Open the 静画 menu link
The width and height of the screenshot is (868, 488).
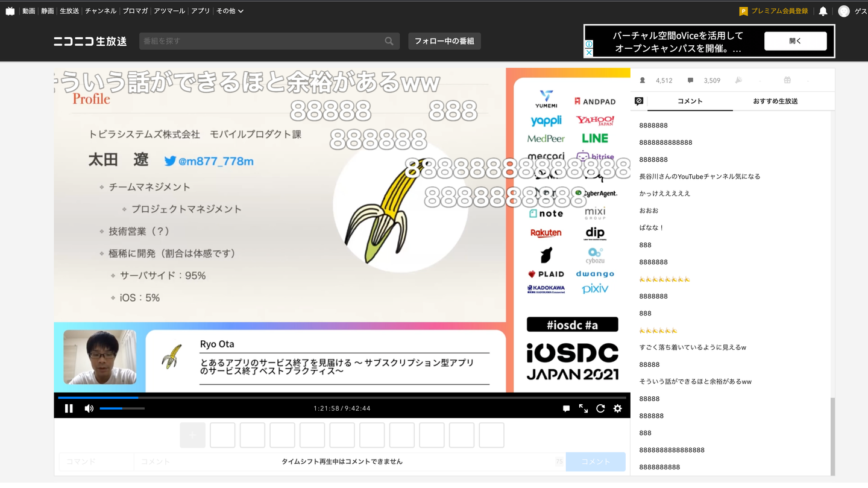coord(48,11)
